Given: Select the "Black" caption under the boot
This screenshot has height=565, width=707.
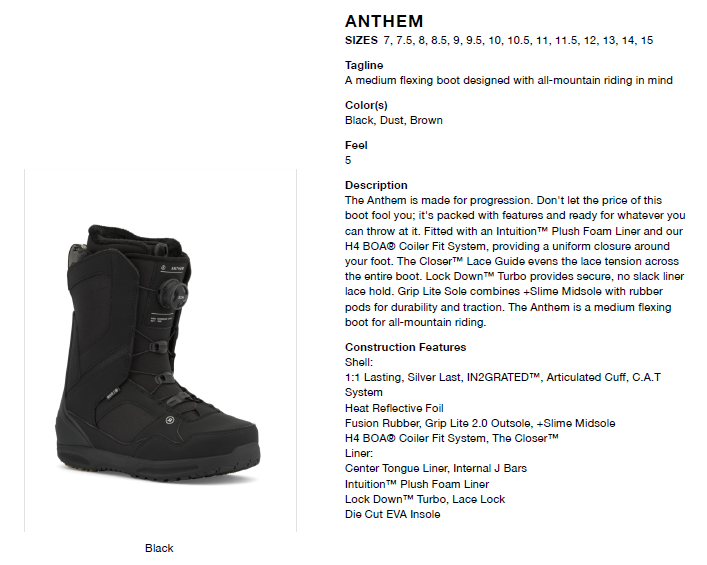Looking at the screenshot, I should point(159,548).
